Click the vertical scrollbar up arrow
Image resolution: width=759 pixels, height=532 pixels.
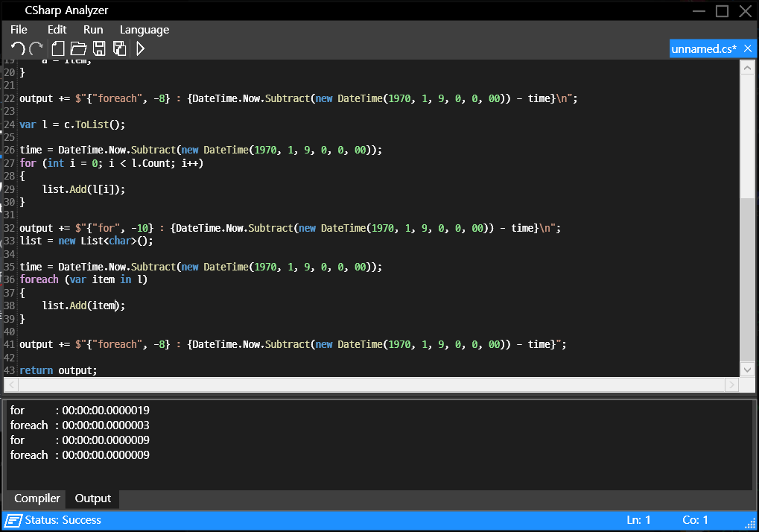748,68
